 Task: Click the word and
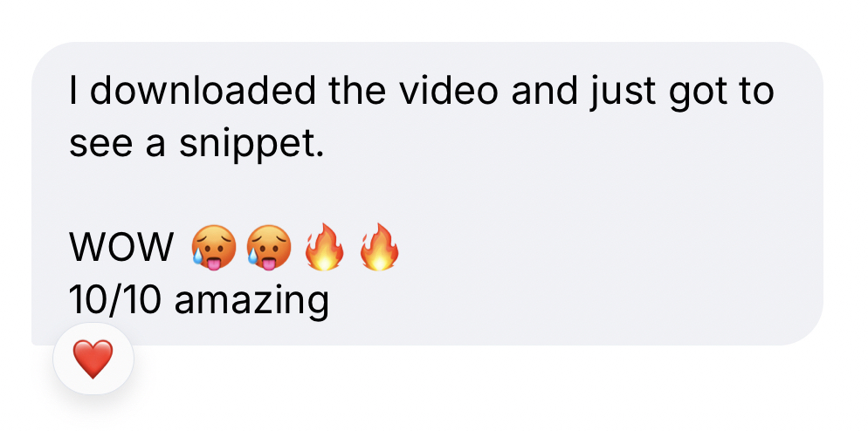pos(544,90)
